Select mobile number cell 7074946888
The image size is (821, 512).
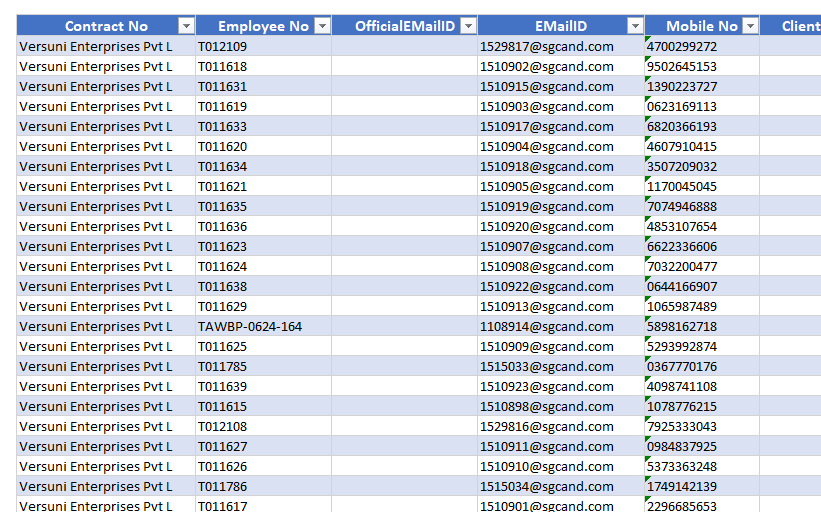pos(702,206)
